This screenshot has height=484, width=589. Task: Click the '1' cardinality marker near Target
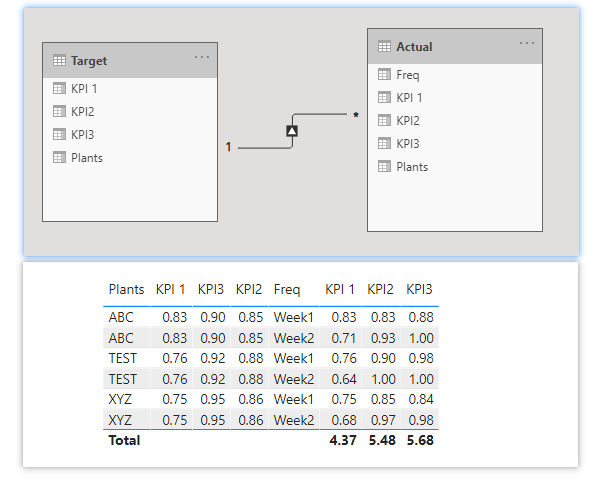click(x=228, y=147)
